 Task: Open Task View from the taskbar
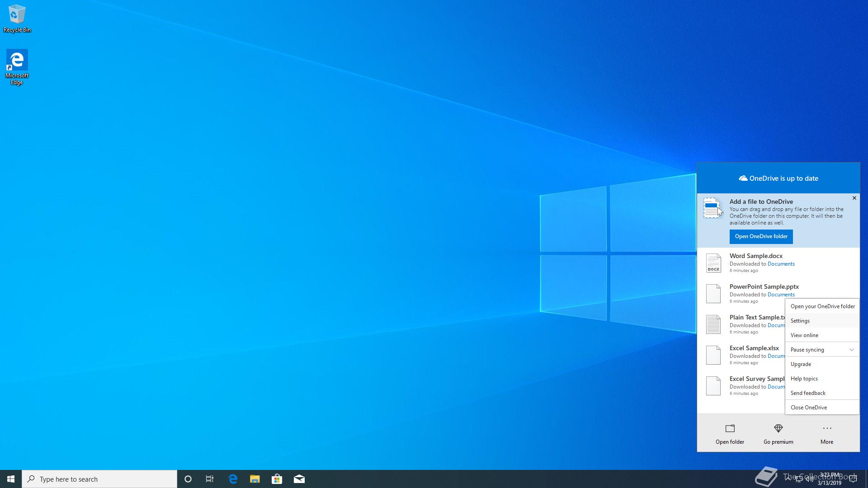click(x=210, y=479)
